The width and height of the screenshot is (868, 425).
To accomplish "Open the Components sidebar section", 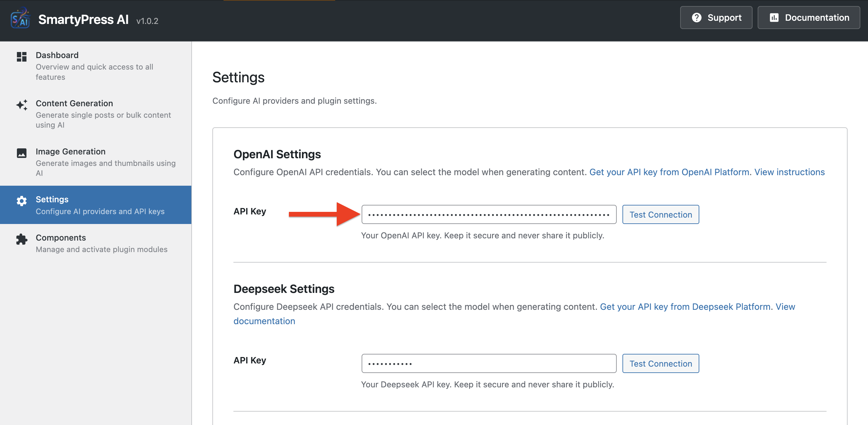I will (61, 238).
